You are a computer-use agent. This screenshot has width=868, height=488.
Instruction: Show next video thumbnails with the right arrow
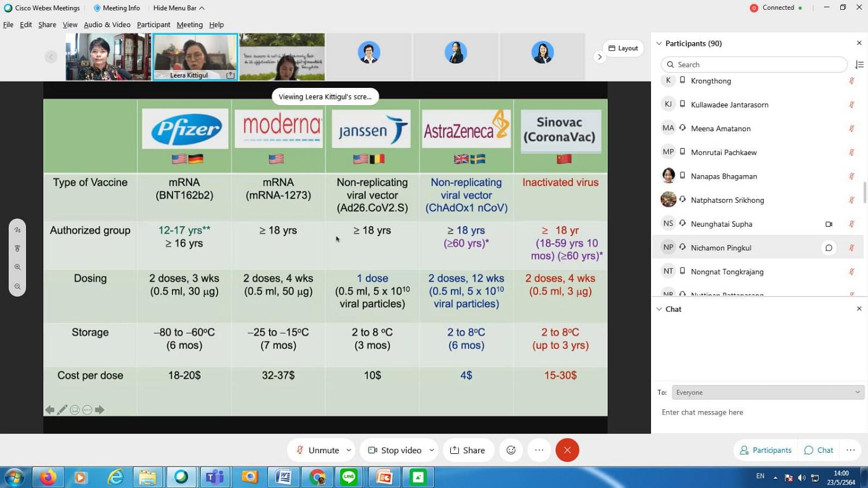point(599,57)
